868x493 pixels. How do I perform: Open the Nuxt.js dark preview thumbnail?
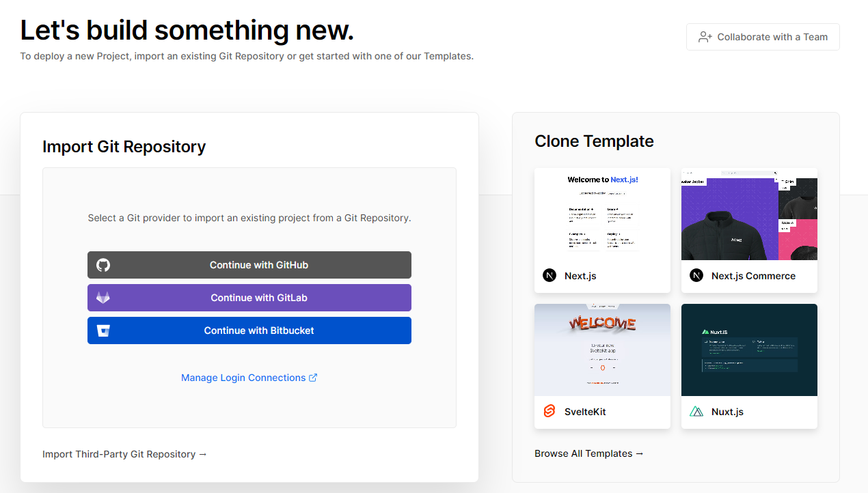749,350
